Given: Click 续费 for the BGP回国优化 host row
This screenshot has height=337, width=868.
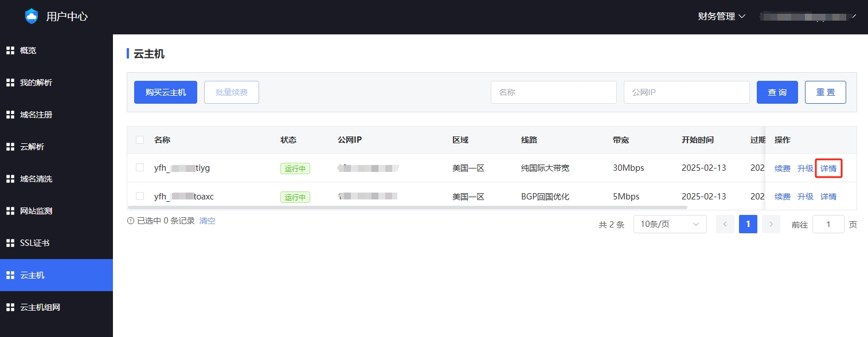Looking at the screenshot, I should pos(783,197).
